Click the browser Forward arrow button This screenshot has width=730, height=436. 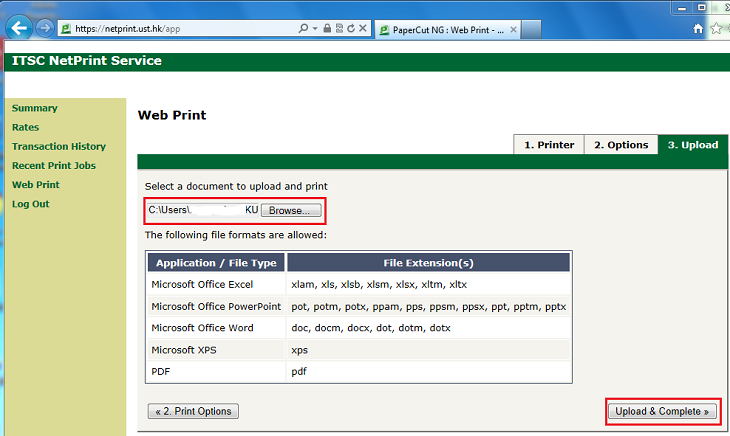45,27
